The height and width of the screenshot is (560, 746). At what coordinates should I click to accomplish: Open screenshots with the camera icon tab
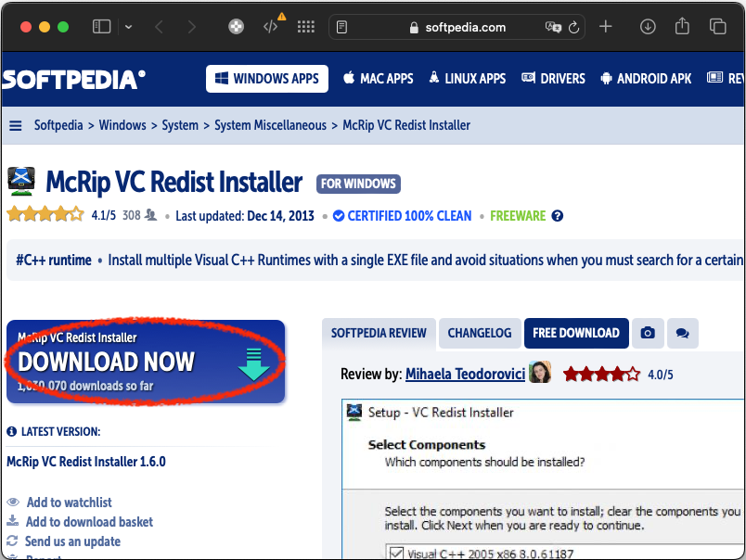point(648,333)
